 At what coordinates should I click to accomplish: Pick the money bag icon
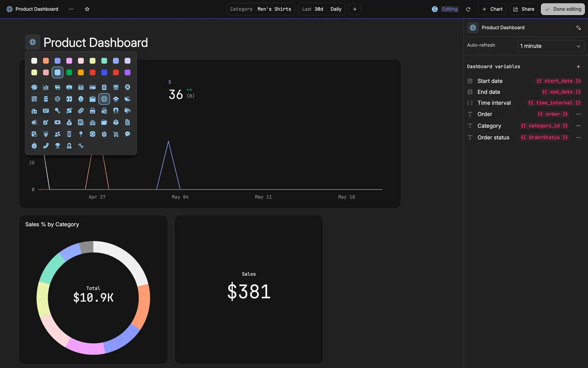point(69,122)
